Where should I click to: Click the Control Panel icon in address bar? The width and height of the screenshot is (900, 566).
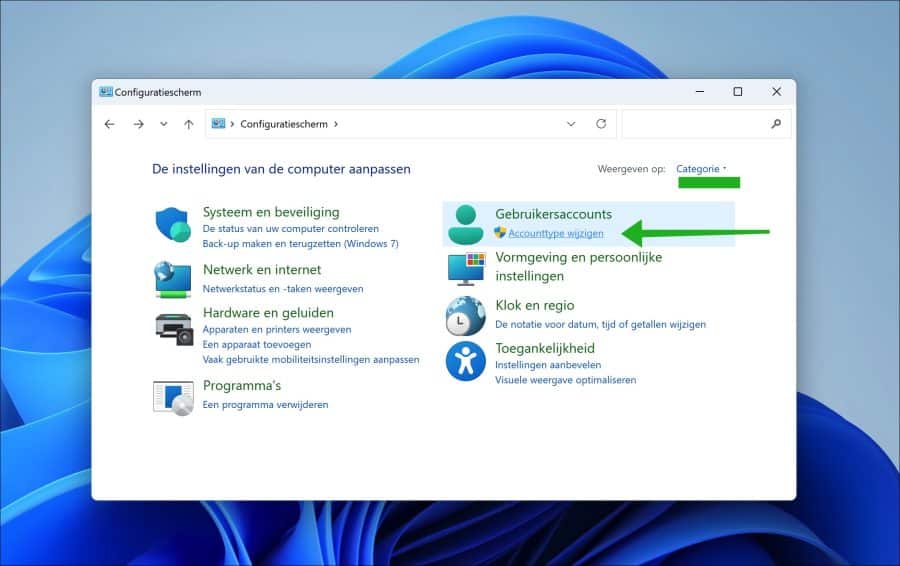tap(218, 123)
